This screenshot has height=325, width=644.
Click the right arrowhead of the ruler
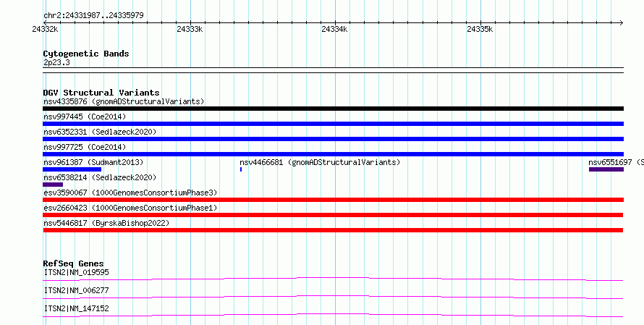[x=622, y=22]
